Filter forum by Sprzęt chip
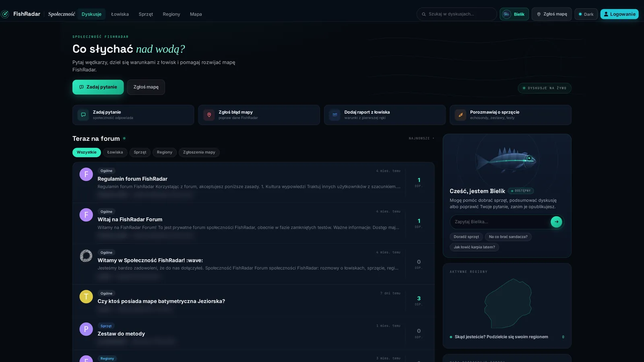Screen dimensions: 644x362 [x=140, y=152]
